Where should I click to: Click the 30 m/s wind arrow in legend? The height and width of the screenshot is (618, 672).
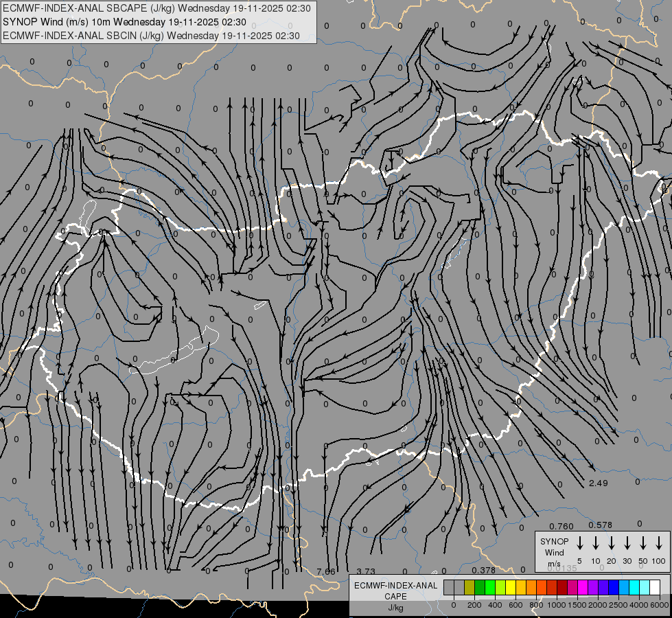627,542
